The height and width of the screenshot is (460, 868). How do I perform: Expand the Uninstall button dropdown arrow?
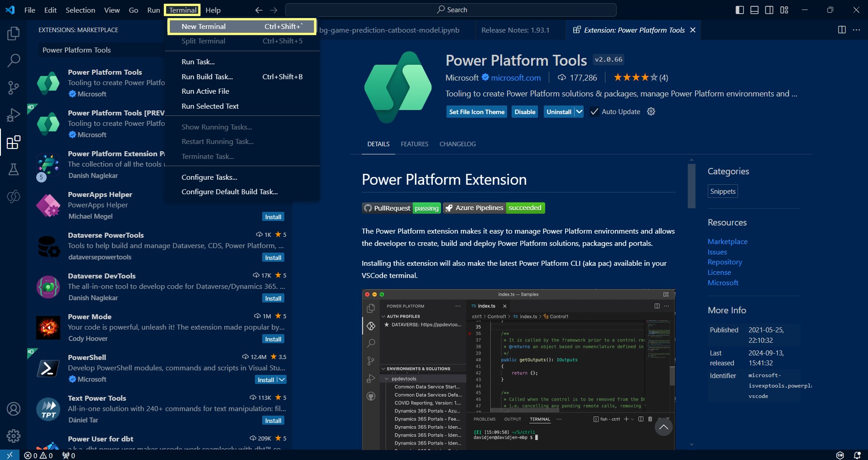(579, 112)
